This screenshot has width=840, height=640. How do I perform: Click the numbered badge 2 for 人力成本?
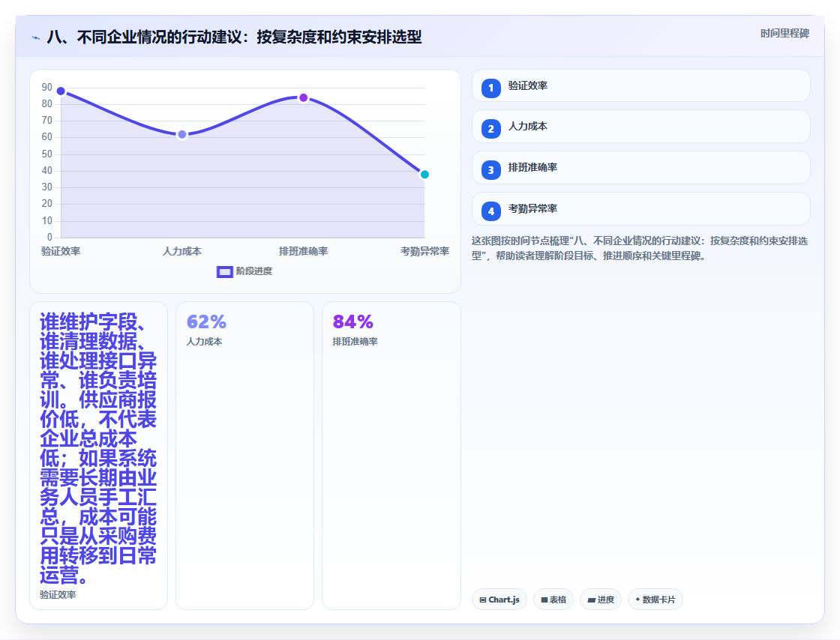[x=490, y=129]
